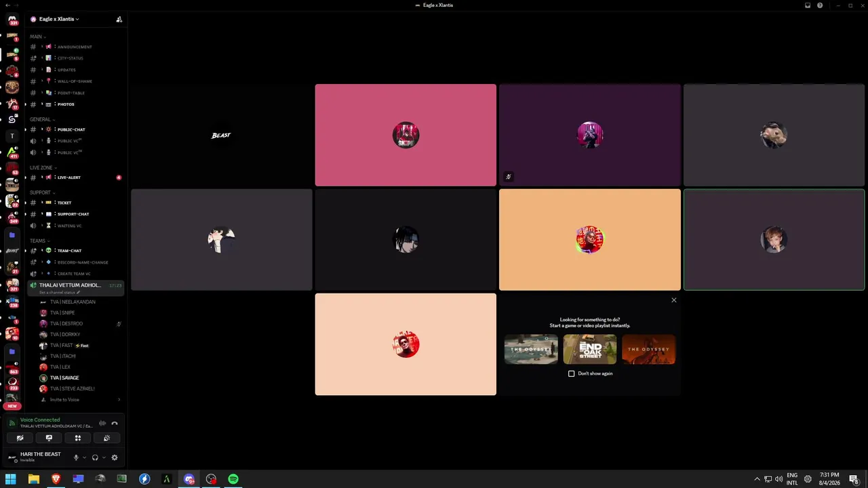Click the Voice Connected status link

coord(40,420)
